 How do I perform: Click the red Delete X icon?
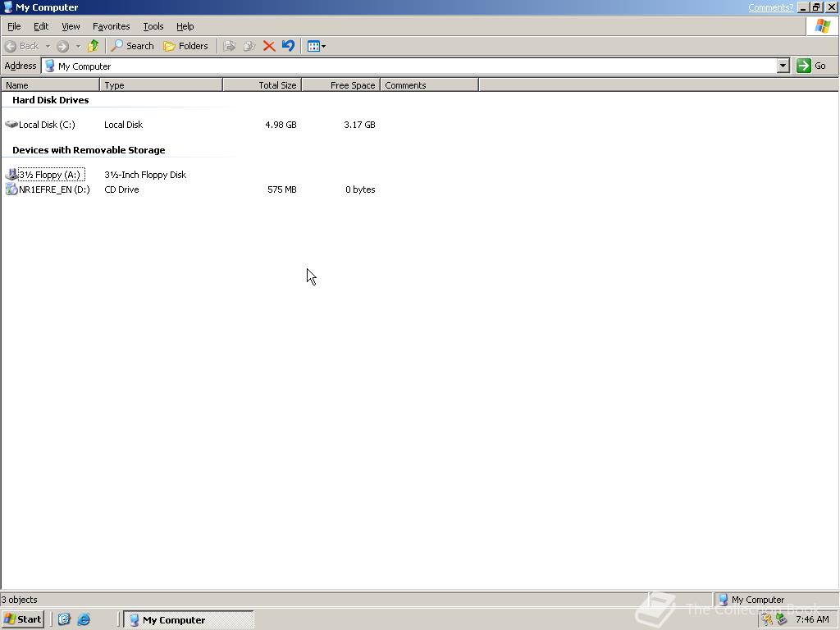click(269, 46)
